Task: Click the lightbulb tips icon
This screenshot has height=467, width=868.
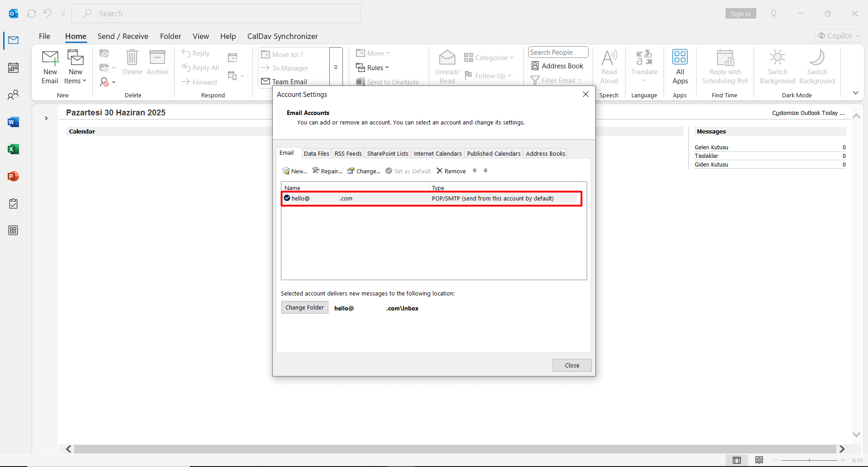Action: 774,14
